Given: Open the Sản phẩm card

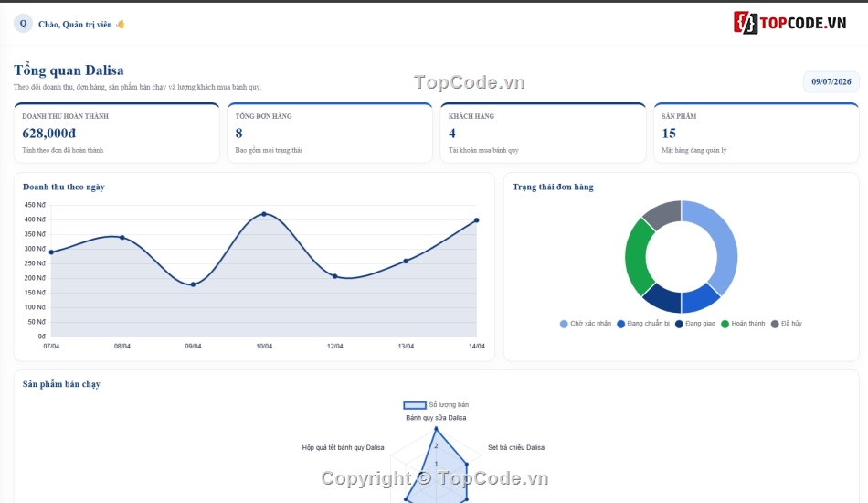Looking at the screenshot, I should click(x=757, y=133).
